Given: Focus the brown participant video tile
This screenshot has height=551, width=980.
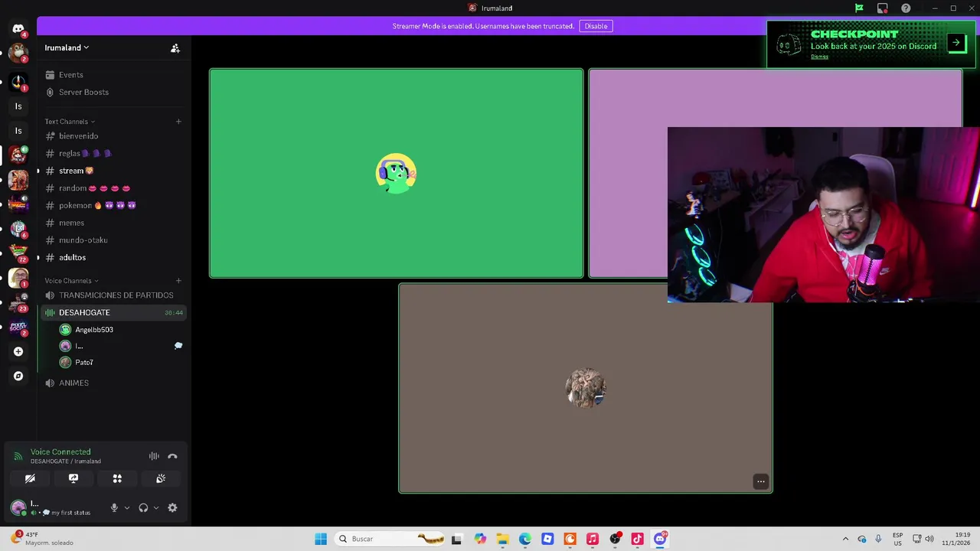Looking at the screenshot, I should pos(586,388).
